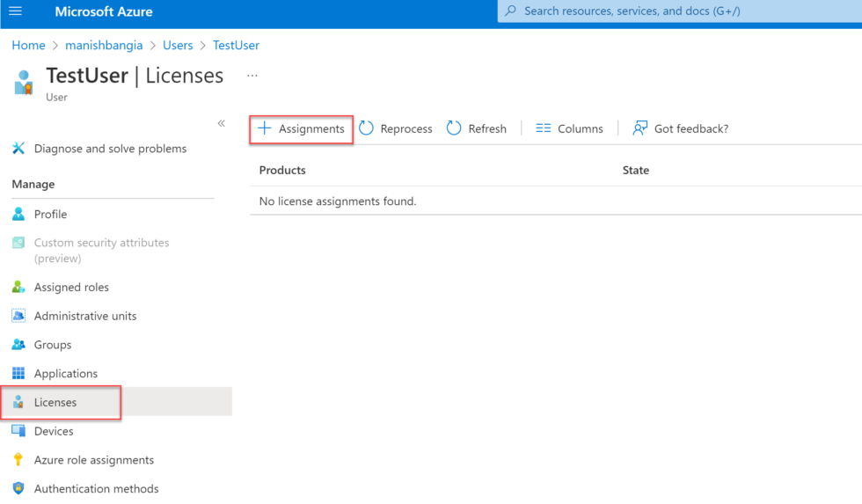
Task: Click the Applications grid icon
Action: 18,373
